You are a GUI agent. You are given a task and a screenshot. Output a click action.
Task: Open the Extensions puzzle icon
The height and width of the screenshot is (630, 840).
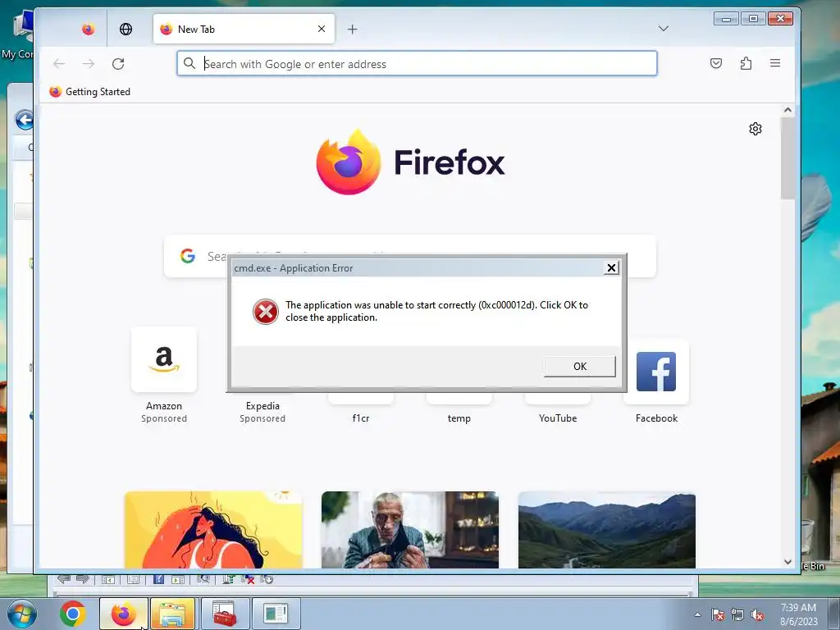tap(746, 63)
